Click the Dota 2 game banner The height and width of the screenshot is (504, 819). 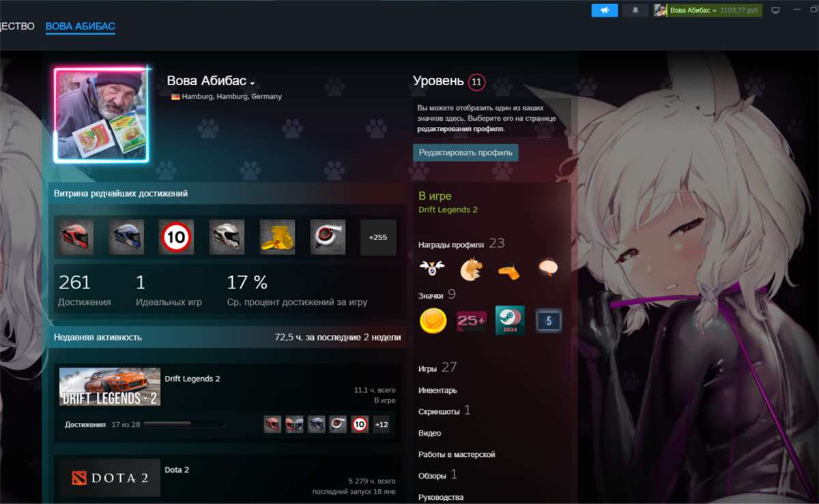coord(109,477)
